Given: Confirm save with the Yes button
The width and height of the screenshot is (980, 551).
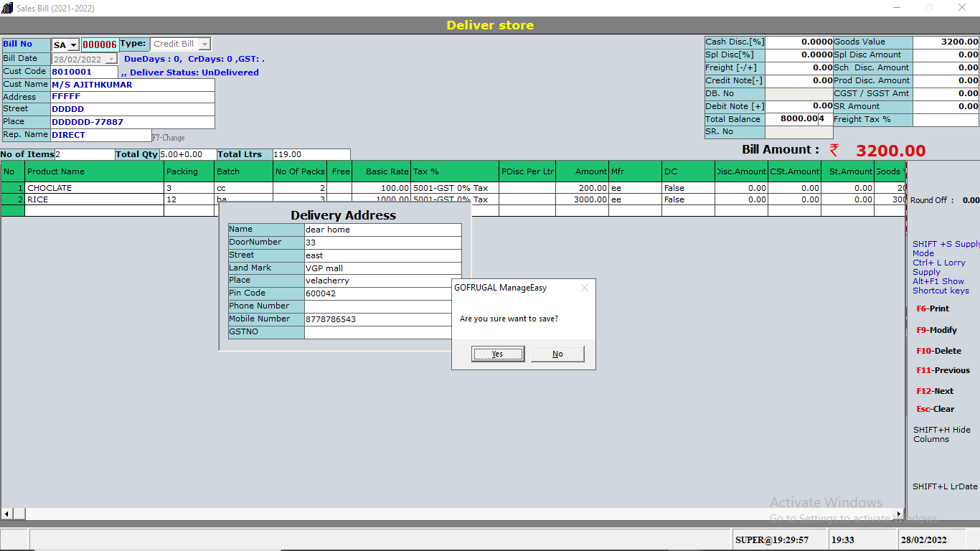Looking at the screenshot, I should [x=498, y=354].
